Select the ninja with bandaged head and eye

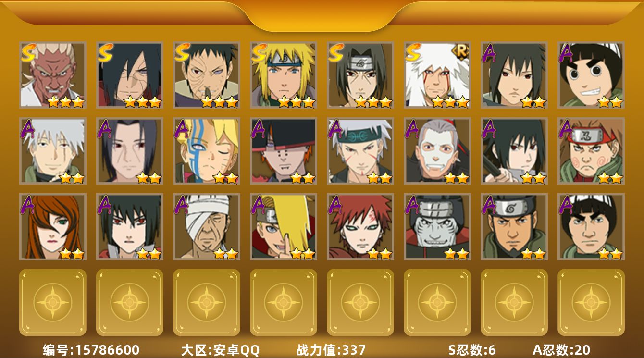coord(206,227)
